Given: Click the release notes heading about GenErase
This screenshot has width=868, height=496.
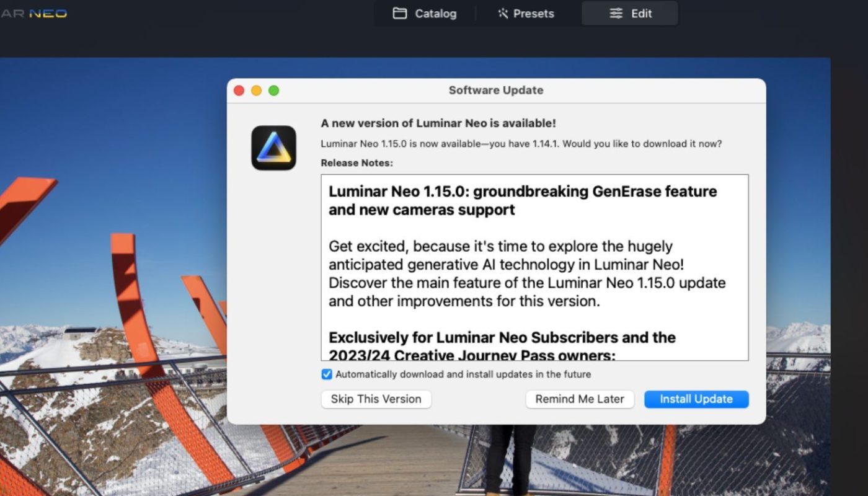Looking at the screenshot, I should coord(523,200).
